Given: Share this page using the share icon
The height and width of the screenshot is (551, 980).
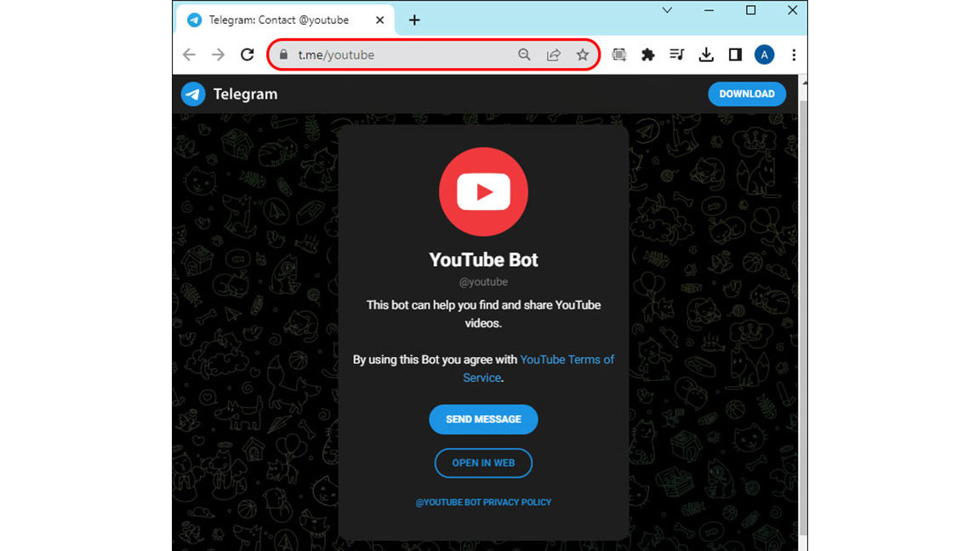Looking at the screenshot, I should (553, 55).
